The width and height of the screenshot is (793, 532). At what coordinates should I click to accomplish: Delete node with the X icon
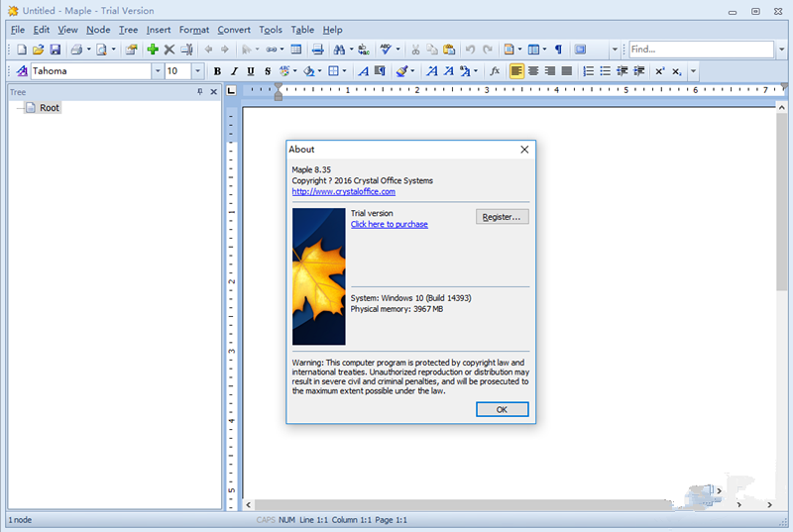point(170,50)
